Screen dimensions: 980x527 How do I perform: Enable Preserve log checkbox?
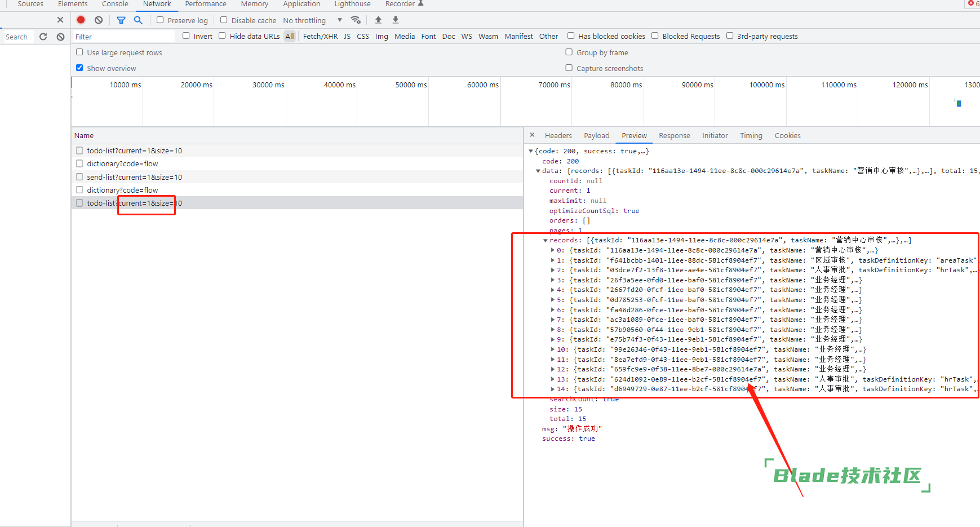pos(160,20)
